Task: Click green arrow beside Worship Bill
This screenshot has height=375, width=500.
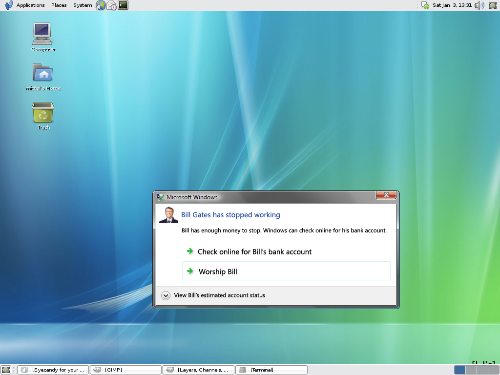Action: (x=190, y=271)
